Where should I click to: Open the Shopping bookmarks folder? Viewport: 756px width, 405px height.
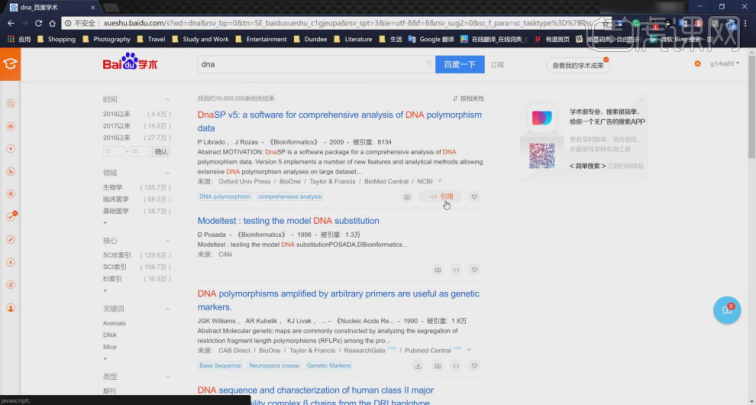coord(57,39)
